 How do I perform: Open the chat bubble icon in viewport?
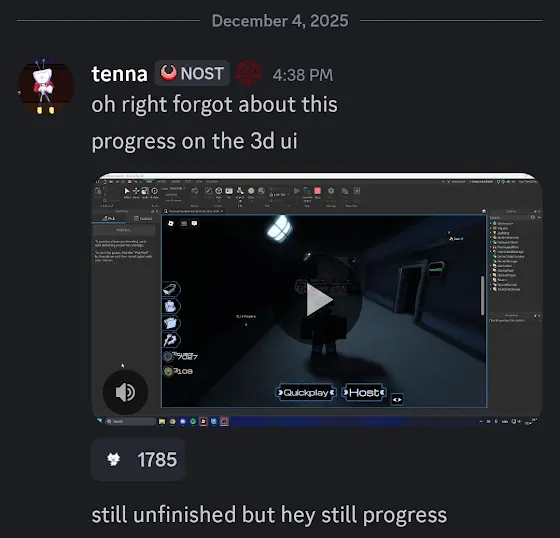point(194,223)
